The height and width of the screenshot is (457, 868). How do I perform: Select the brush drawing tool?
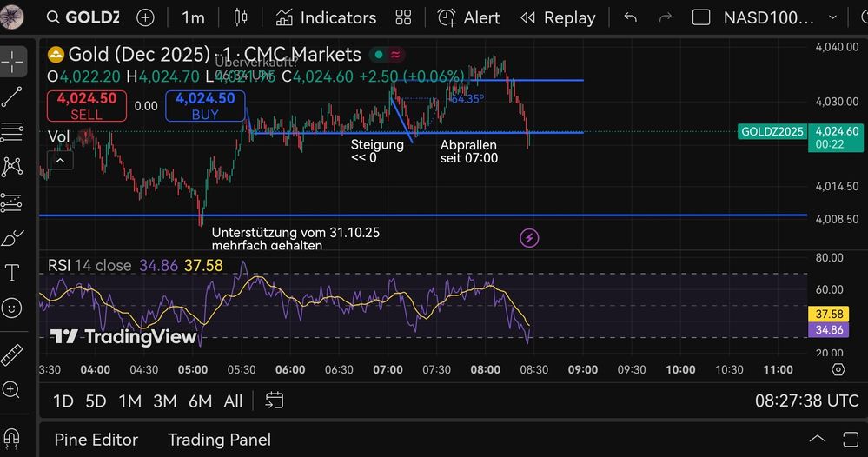point(12,238)
